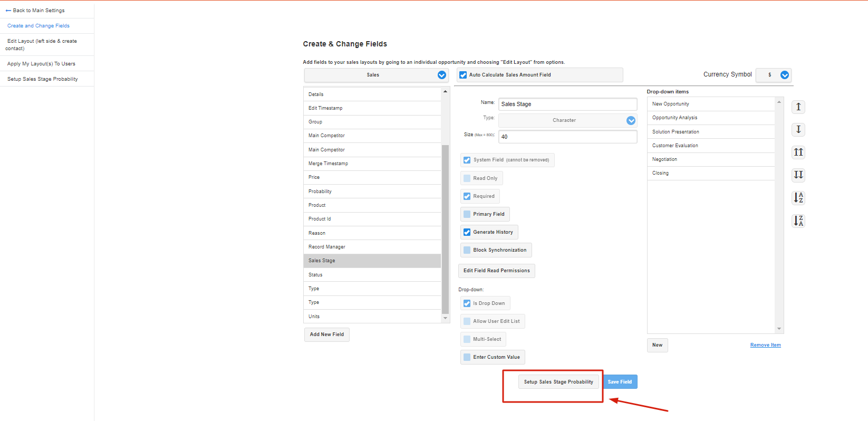Viewport: 868px width, 421px height.
Task: Toggle Auto Calculate Sales Amount Field checkbox
Action: [x=463, y=75]
